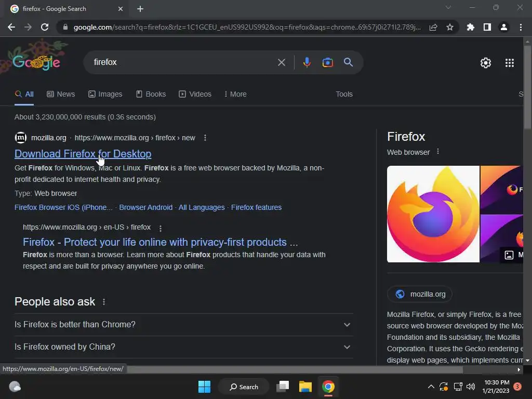Open Download Firefox for Desktop link
This screenshot has height=399, width=532.
point(83,154)
